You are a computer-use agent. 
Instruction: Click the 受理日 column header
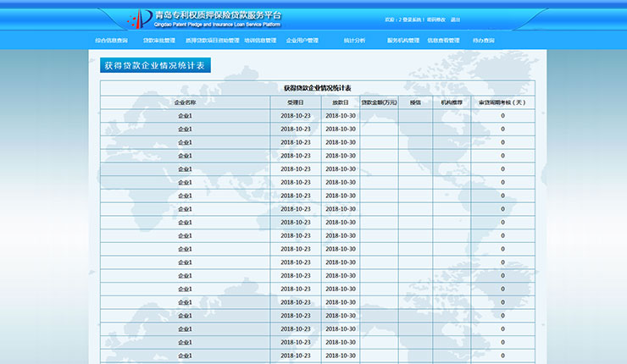[296, 102]
